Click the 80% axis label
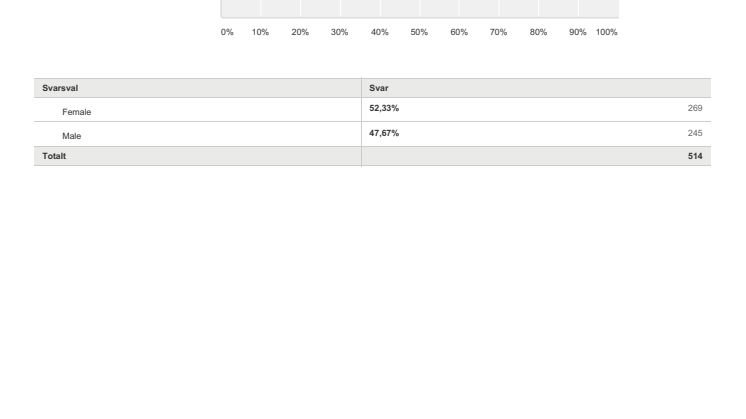Viewport: 746px width, 419px height. 538,33
